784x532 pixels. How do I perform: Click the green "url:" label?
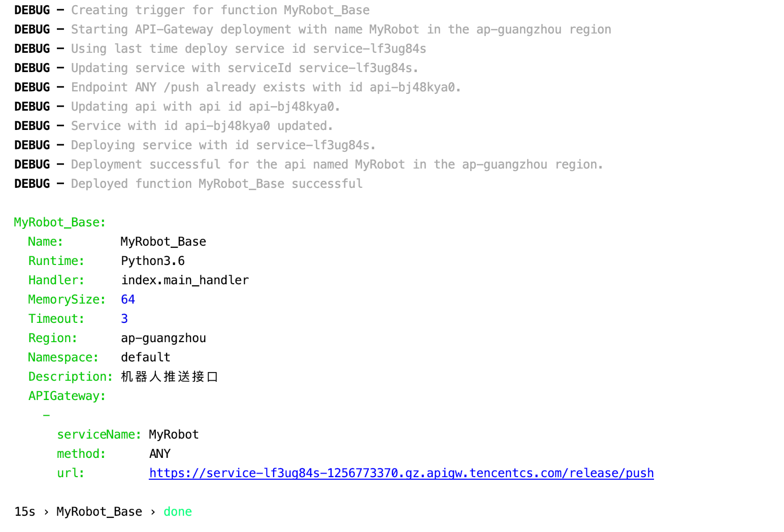(71, 473)
